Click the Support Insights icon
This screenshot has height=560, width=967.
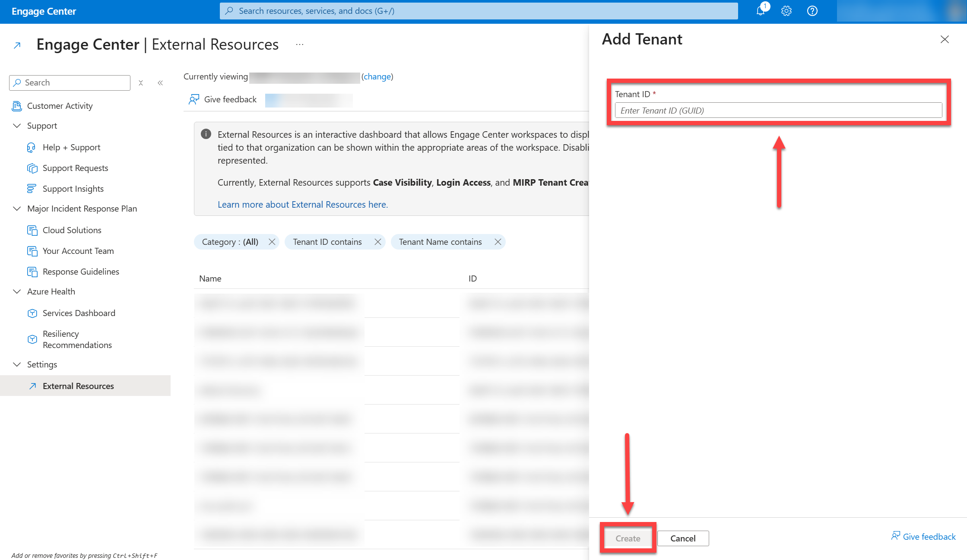pos(32,189)
